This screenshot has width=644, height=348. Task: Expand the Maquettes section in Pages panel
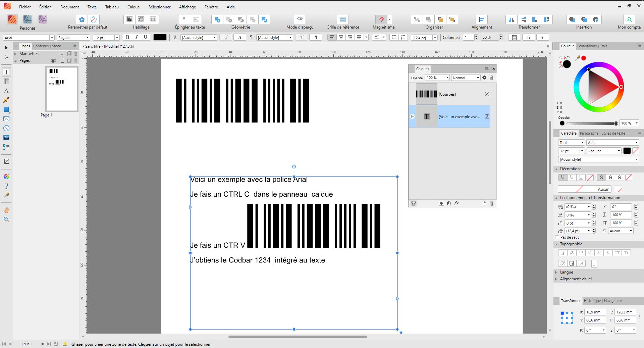(15, 54)
